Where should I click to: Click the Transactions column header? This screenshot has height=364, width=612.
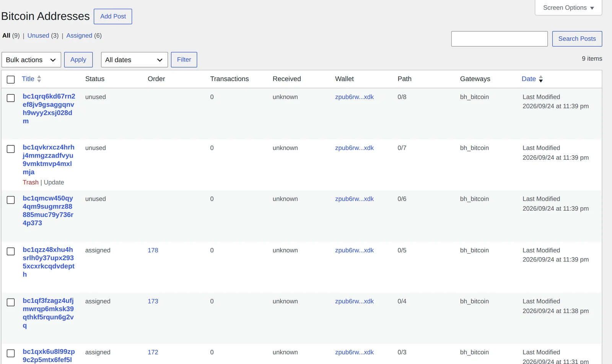(229, 79)
